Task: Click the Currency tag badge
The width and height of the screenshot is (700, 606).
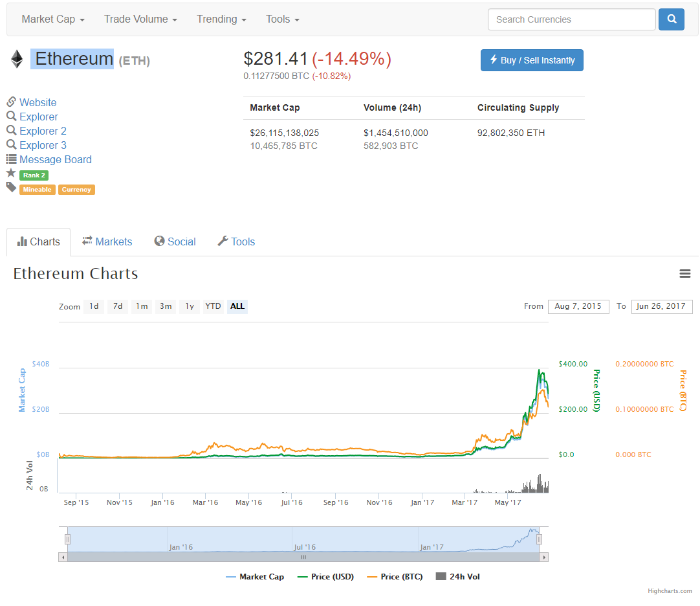Action: pyautogui.click(x=76, y=190)
